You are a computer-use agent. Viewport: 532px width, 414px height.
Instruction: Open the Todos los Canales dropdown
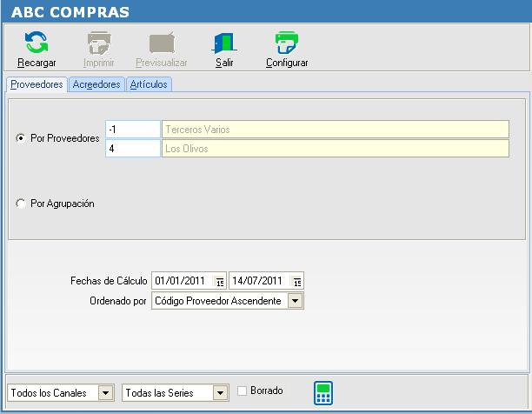click(106, 393)
